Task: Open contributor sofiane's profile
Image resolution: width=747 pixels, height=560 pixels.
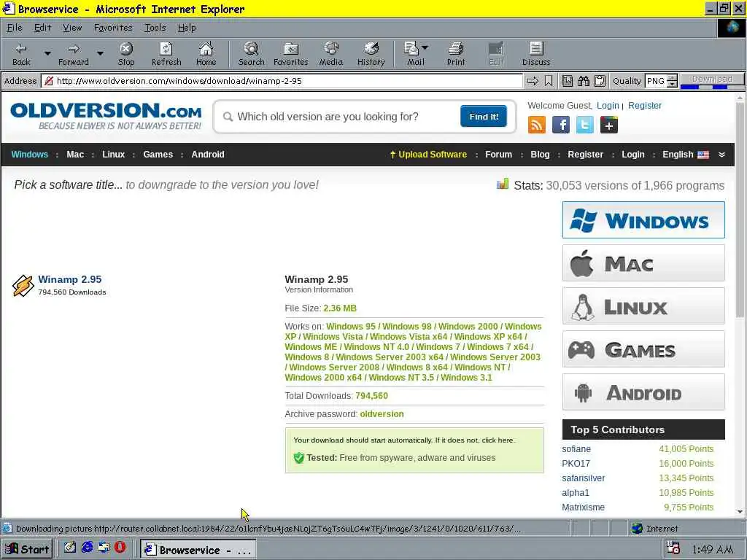Action: pos(576,448)
